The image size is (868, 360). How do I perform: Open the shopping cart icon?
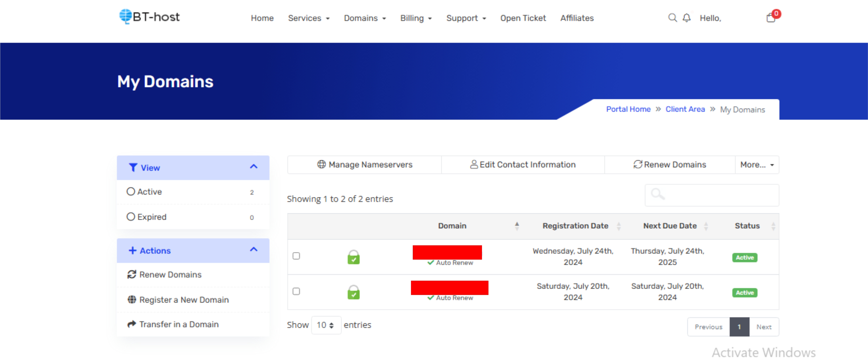tap(771, 17)
